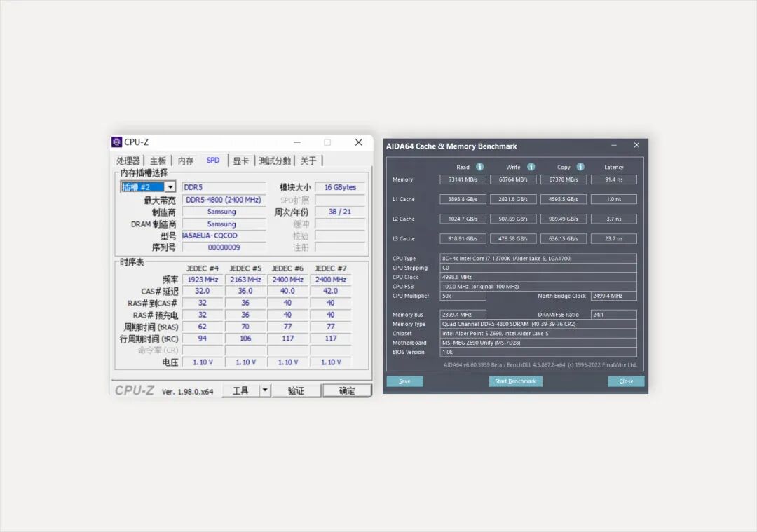Click L1 Cache read 3893.8 GB/s value
Screen dimensions: 757x532
(463, 199)
